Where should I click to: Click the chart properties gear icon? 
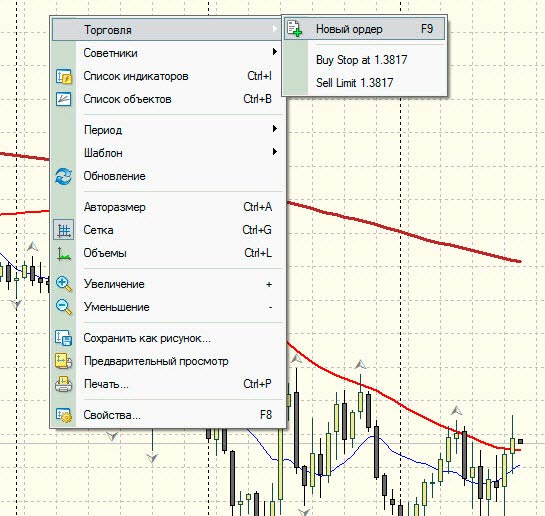pyautogui.click(x=64, y=415)
